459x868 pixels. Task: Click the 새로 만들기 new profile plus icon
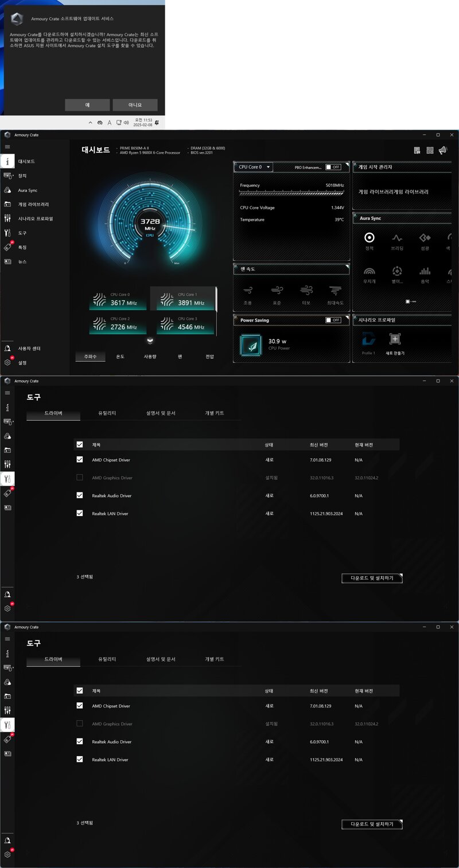tap(395, 339)
